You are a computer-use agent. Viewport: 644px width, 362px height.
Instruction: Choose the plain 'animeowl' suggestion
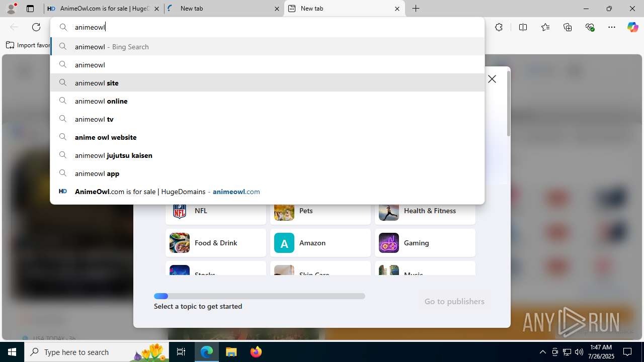(x=267, y=65)
